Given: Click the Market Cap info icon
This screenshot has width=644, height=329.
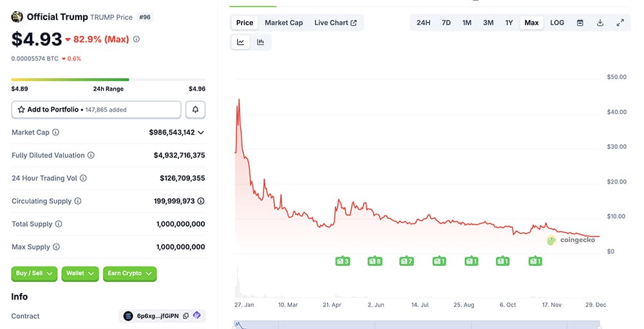Looking at the screenshot, I should point(55,132).
